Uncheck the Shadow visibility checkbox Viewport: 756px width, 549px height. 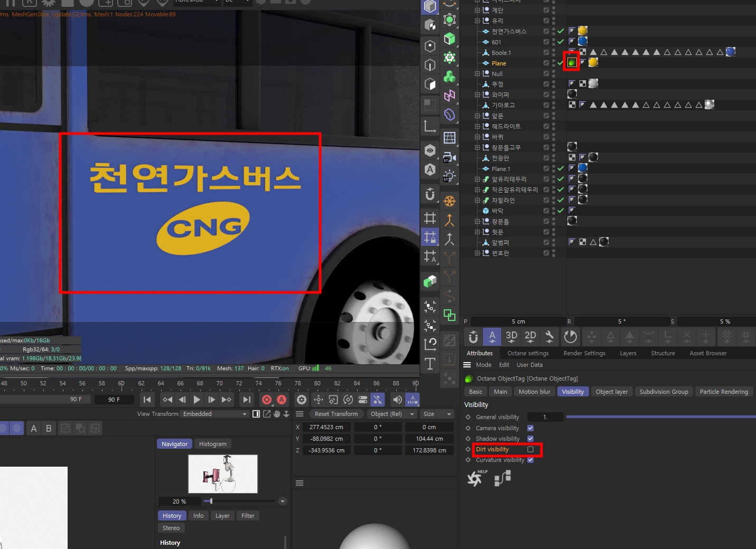click(x=530, y=439)
